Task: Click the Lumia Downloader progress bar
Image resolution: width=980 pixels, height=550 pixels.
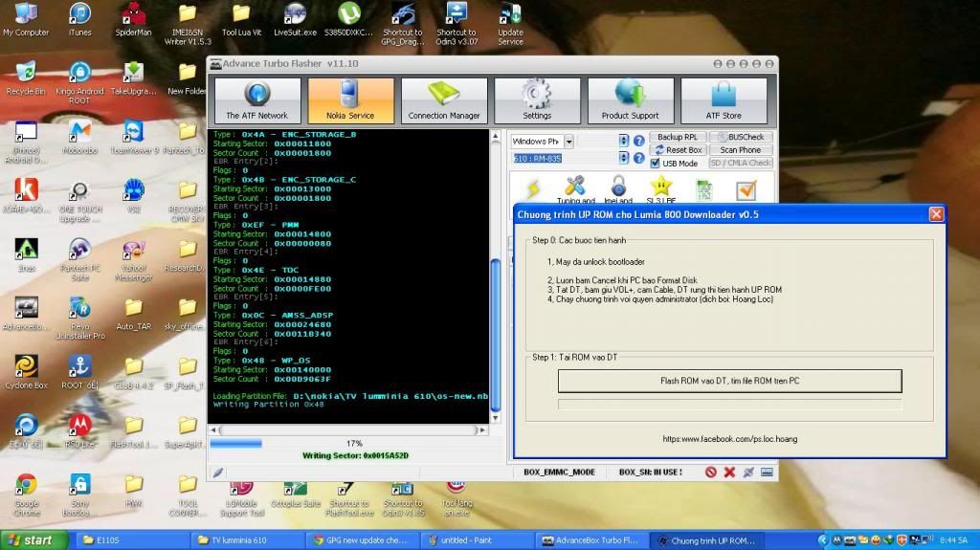Action: tap(729, 405)
